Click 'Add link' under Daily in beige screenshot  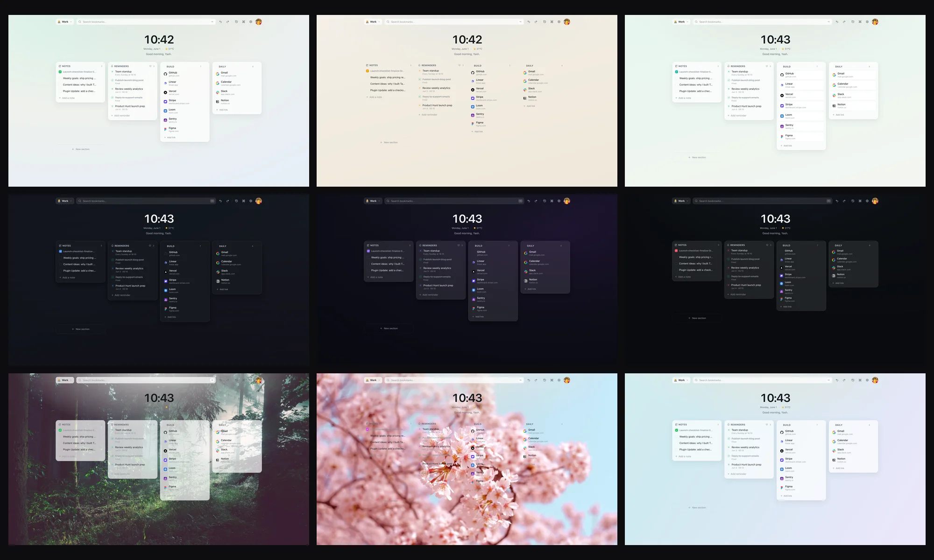(x=530, y=106)
